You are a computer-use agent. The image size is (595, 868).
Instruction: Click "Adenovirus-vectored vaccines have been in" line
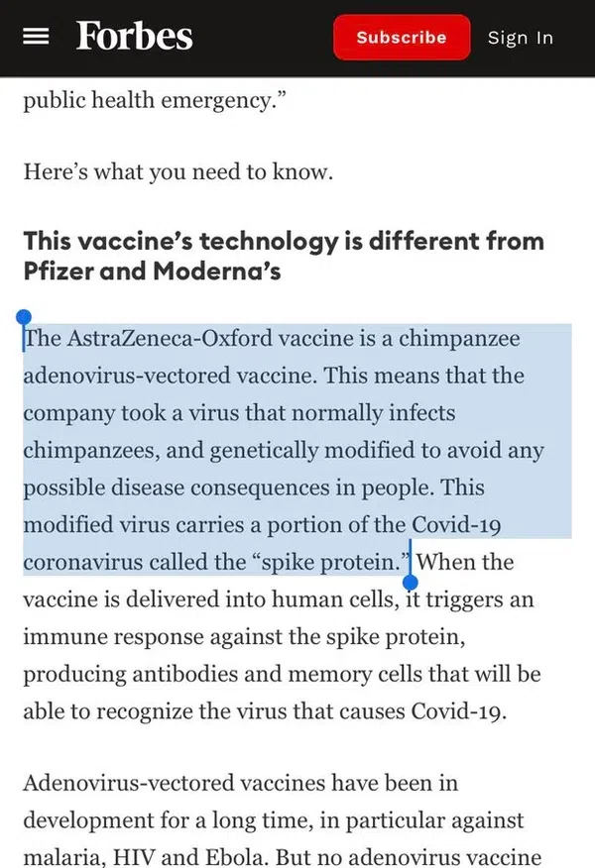click(240, 783)
